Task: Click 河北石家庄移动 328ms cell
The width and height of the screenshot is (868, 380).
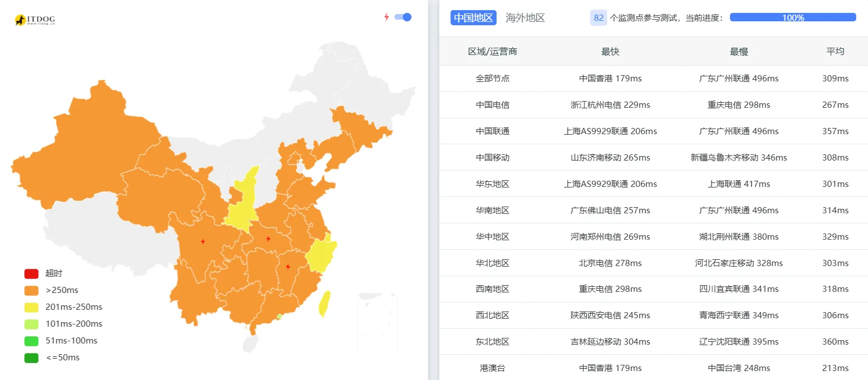Action: [739, 263]
